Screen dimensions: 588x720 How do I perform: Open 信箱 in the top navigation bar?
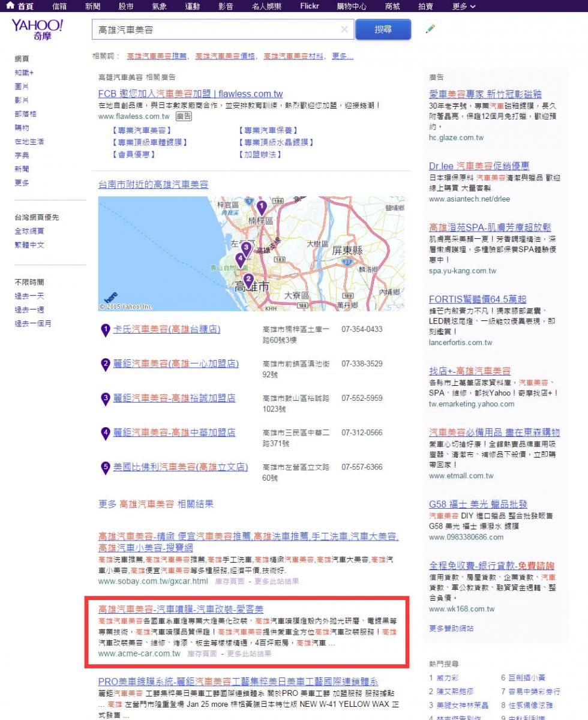[x=59, y=6]
